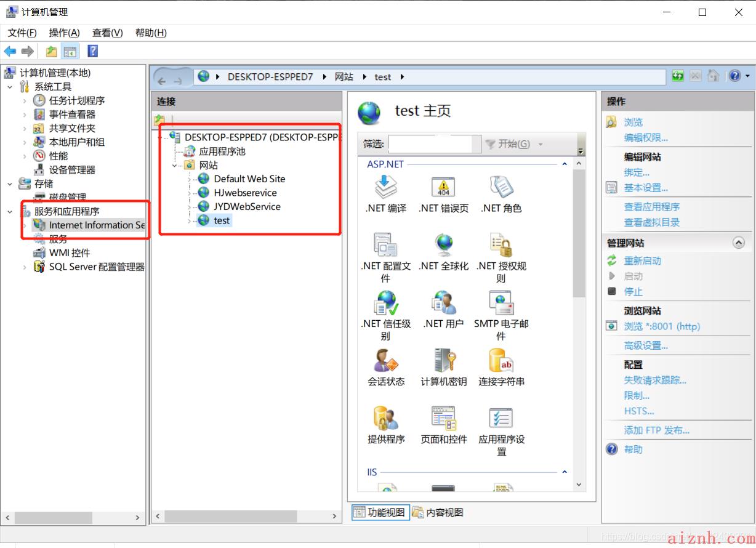The image size is (756, 548).
Task: Expand the 任务计划程序 node
Action: (25, 100)
